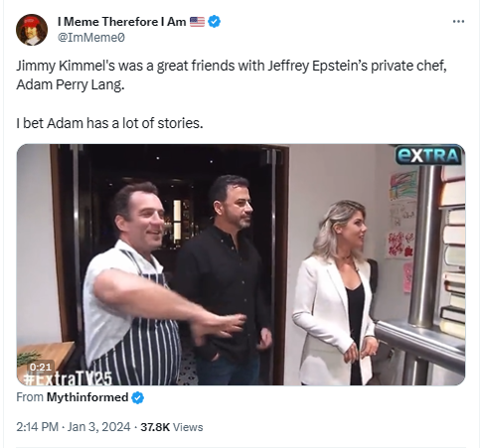Play the Extra TV video clip
This screenshot has width=486, height=448.
241,264
